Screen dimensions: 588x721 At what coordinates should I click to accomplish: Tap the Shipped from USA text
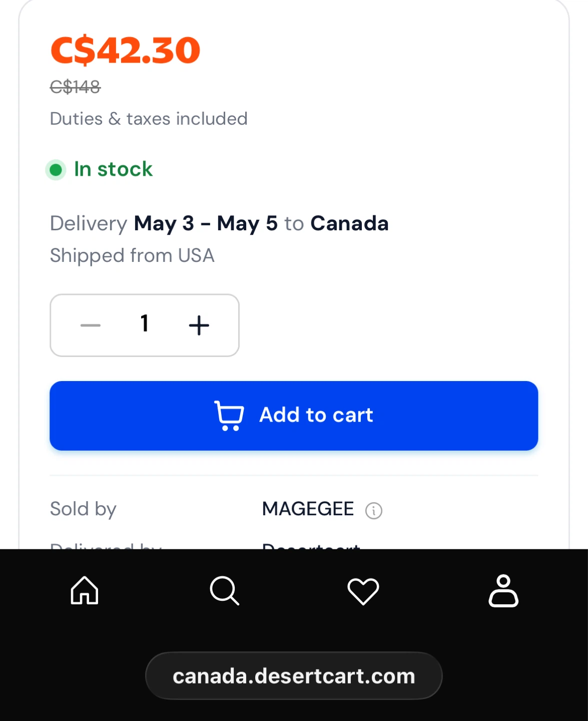pos(132,256)
